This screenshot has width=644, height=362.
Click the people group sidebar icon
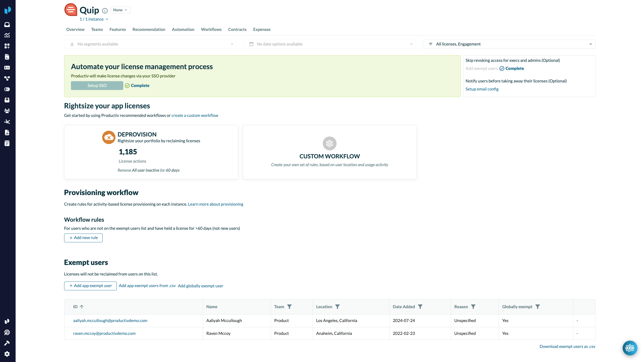pyautogui.click(x=7, y=111)
